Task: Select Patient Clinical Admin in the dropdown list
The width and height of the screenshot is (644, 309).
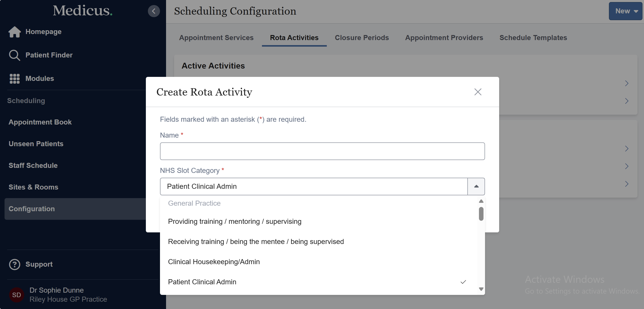Action: point(202,282)
